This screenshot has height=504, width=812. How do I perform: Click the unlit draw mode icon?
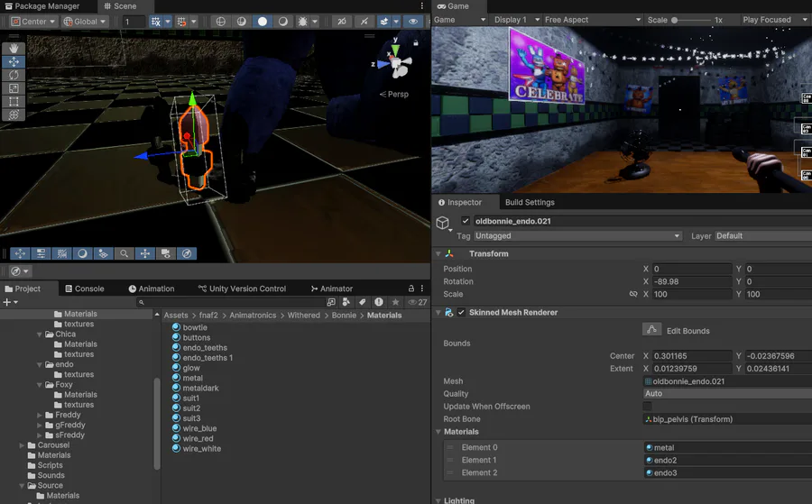(282, 22)
